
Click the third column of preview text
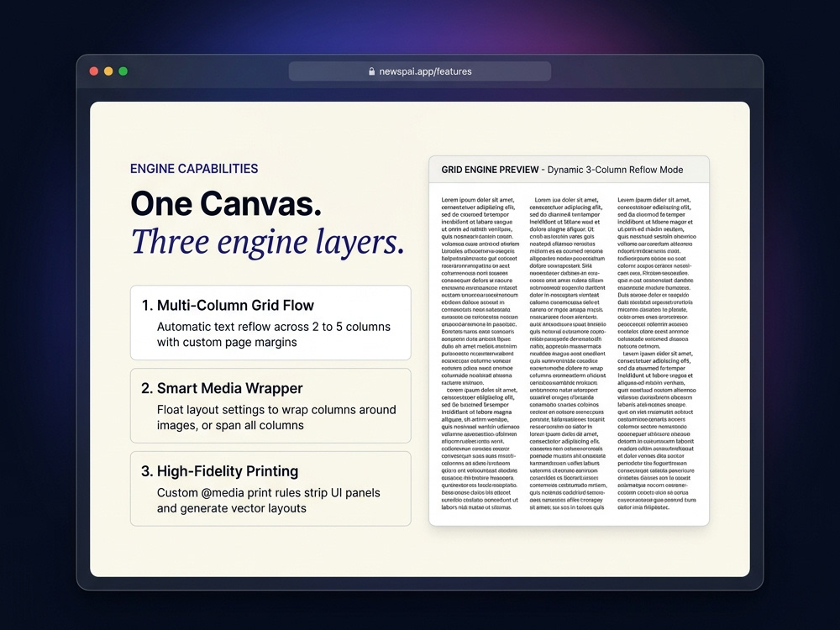657,354
